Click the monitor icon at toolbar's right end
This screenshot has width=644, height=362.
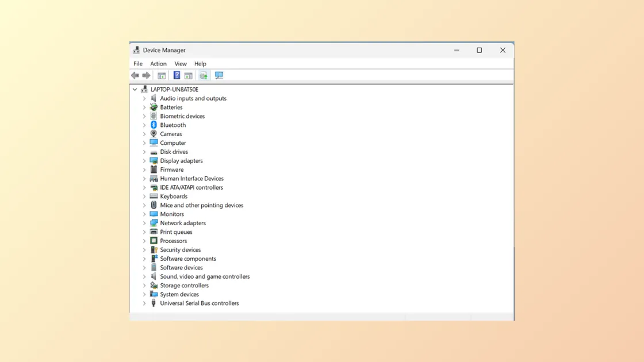[219, 75]
